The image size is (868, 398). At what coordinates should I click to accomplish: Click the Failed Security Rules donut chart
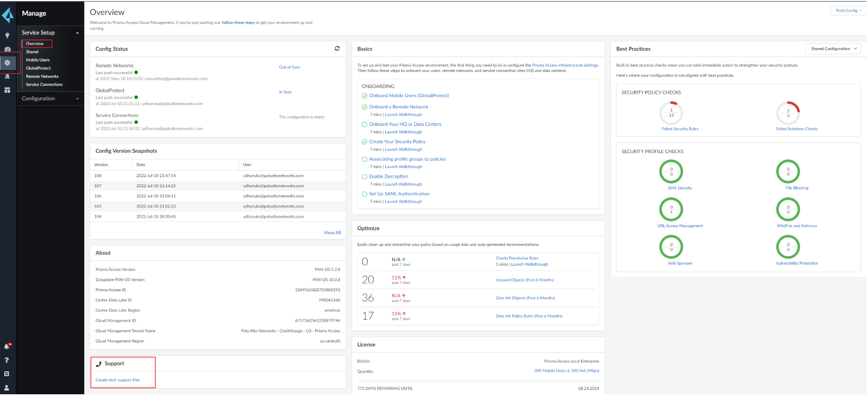(x=671, y=113)
